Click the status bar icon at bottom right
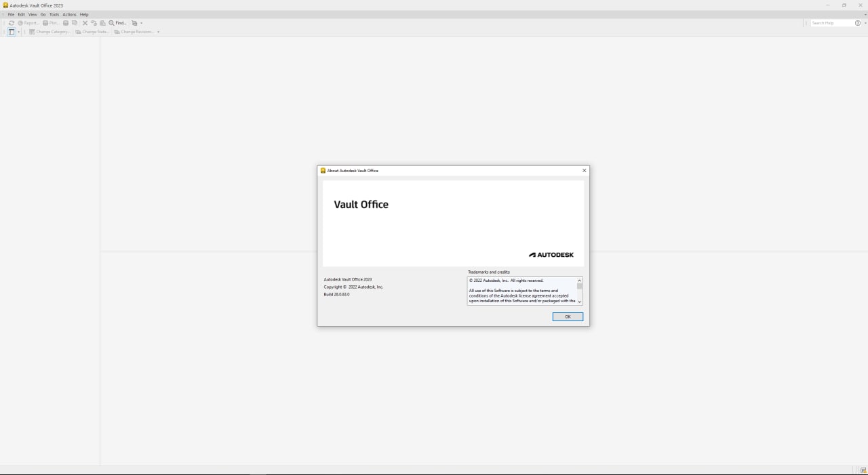This screenshot has width=868, height=475. point(863,470)
